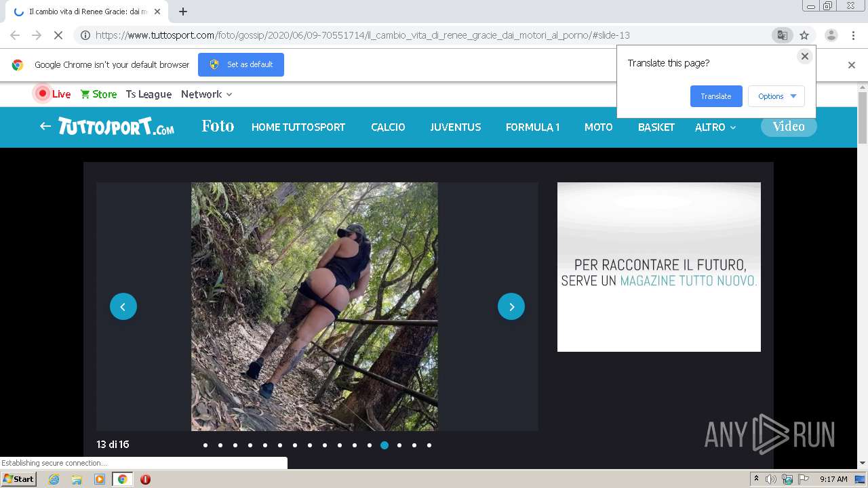
Task: View site information icon in address bar
Action: coord(85,35)
